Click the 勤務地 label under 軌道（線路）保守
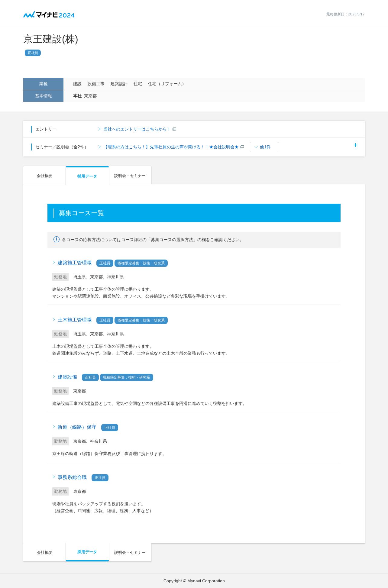388x588 pixels. [x=60, y=441]
